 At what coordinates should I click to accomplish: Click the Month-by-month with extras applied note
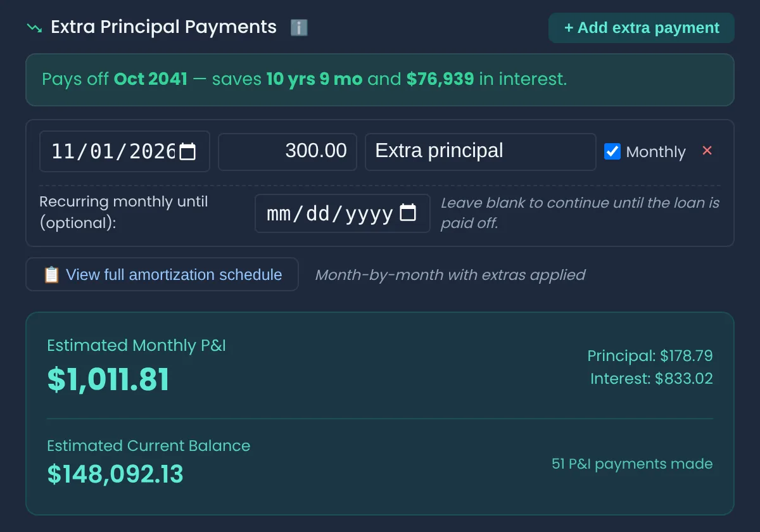pos(450,275)
